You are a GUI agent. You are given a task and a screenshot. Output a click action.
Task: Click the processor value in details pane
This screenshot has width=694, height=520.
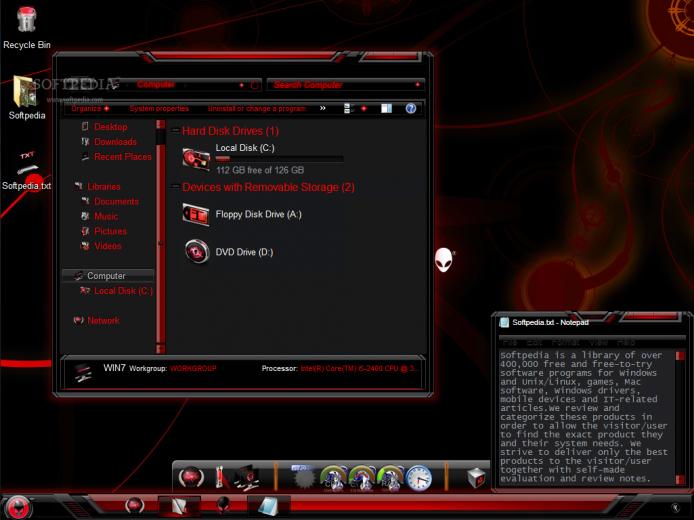[x=358, y=368]
